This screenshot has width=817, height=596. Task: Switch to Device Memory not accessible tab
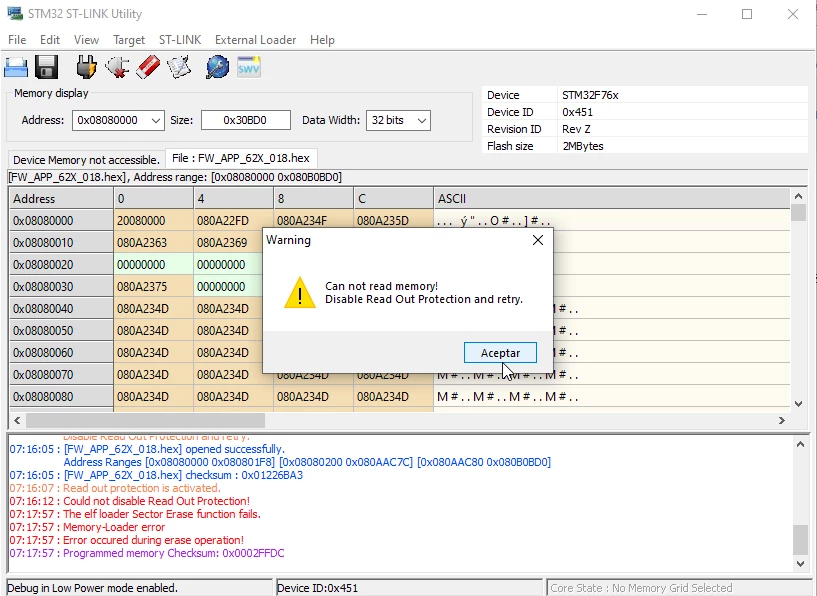tap(86, 160)
